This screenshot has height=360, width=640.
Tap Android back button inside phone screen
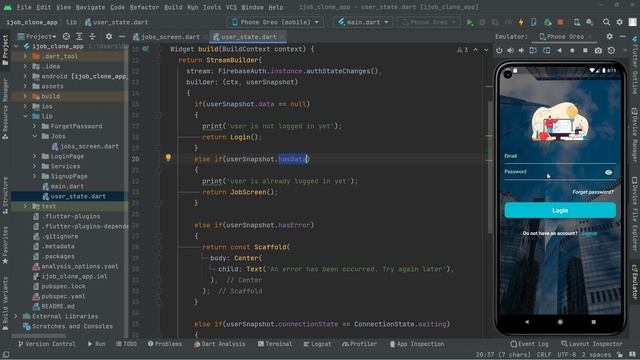tap(527, 322)
